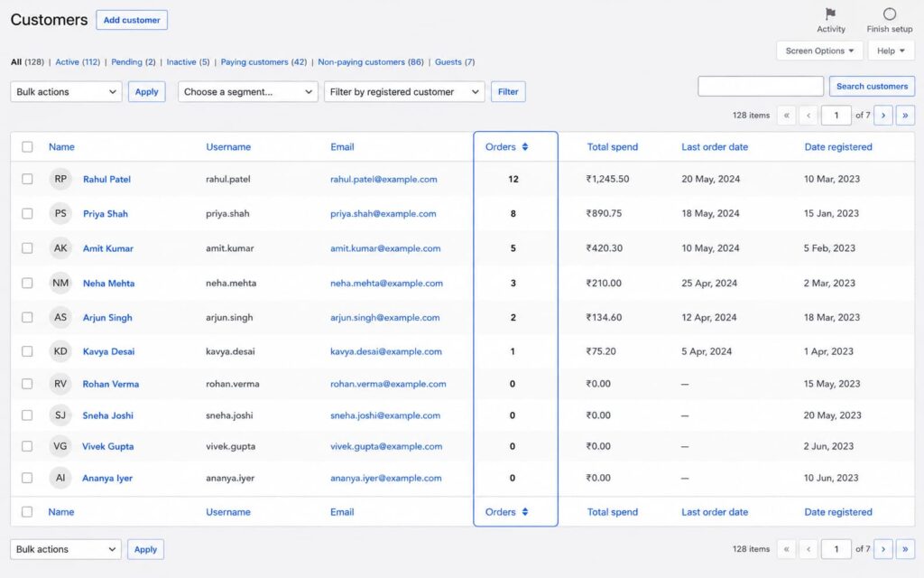Click the Search customers button
The width and height of the screenshot is (924, 578).
click(x=873, y=86)
